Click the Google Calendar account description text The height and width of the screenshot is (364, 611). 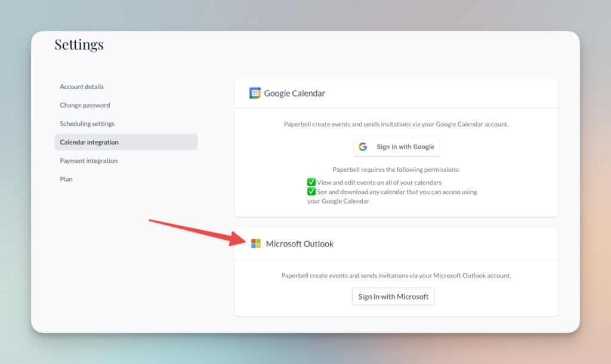(396, 124)
